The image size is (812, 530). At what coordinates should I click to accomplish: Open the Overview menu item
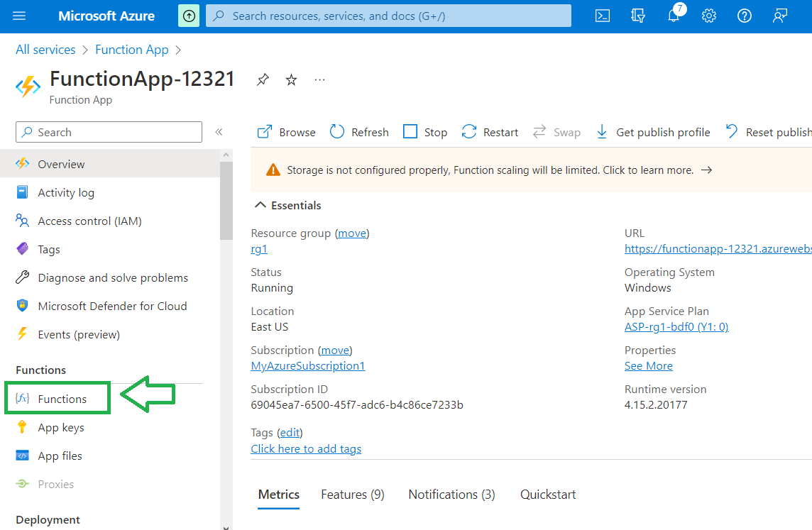(110, 164)
